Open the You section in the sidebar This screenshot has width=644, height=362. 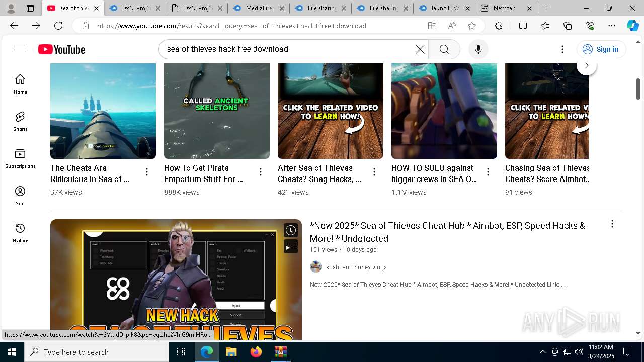(20, 196)
